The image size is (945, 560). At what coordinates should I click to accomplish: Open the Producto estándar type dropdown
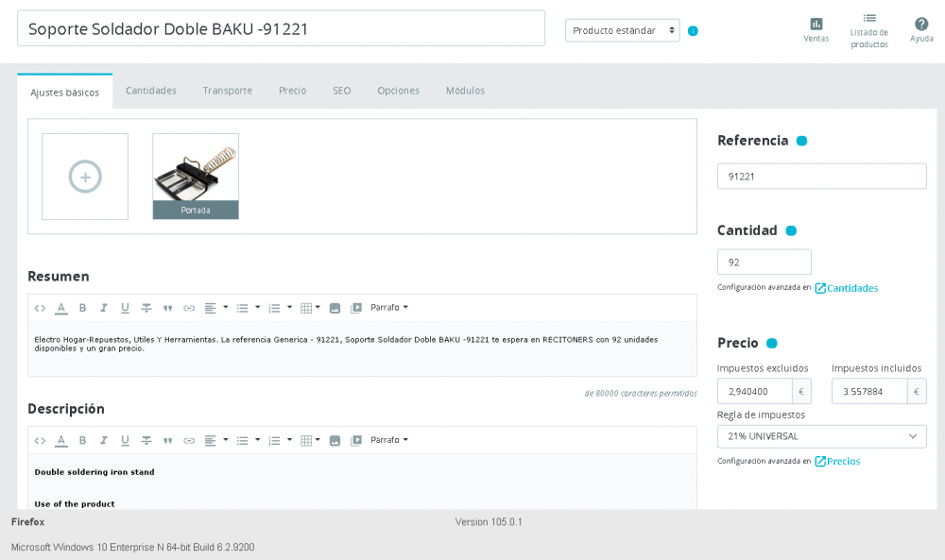point(623,31)
